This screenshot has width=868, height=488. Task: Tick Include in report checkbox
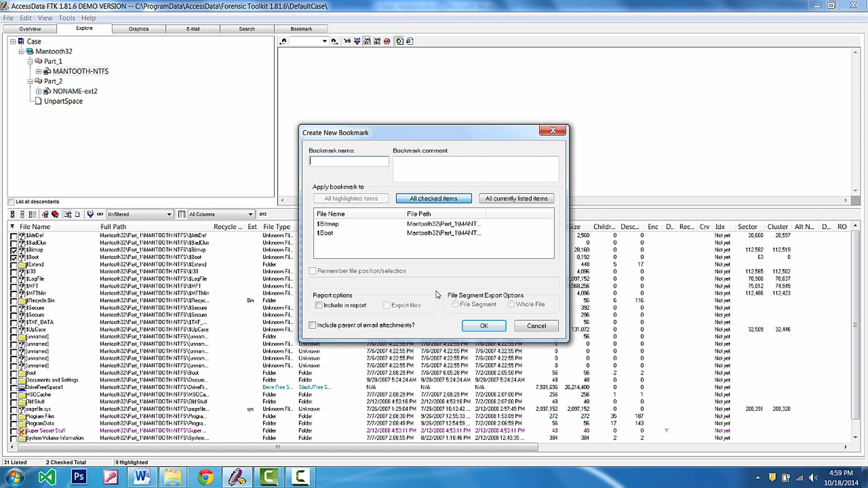point(319,305)
